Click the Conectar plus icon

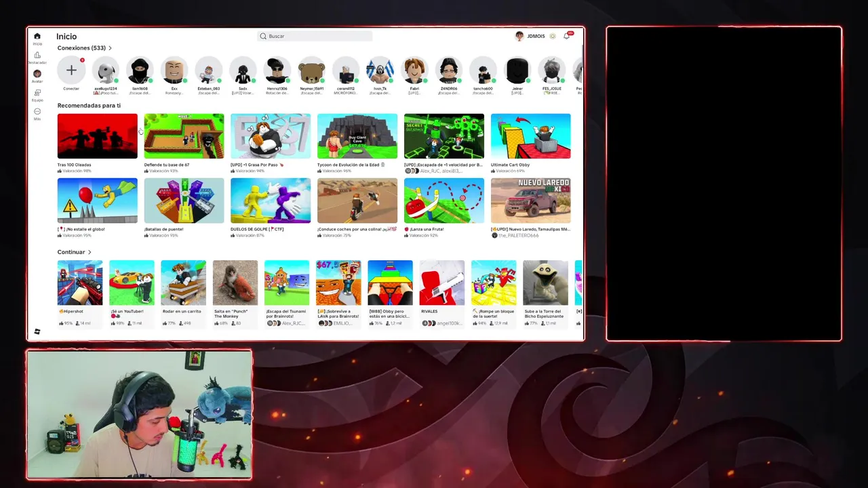tap(71, 70)
